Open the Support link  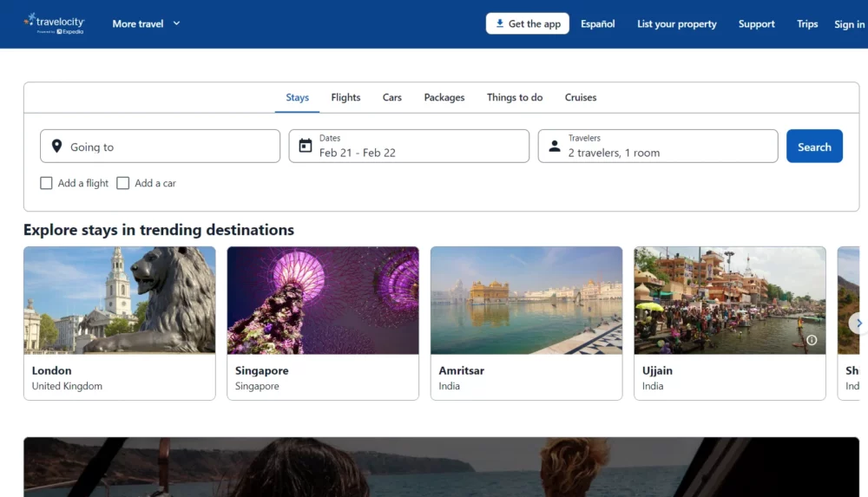tap(756, 23)
